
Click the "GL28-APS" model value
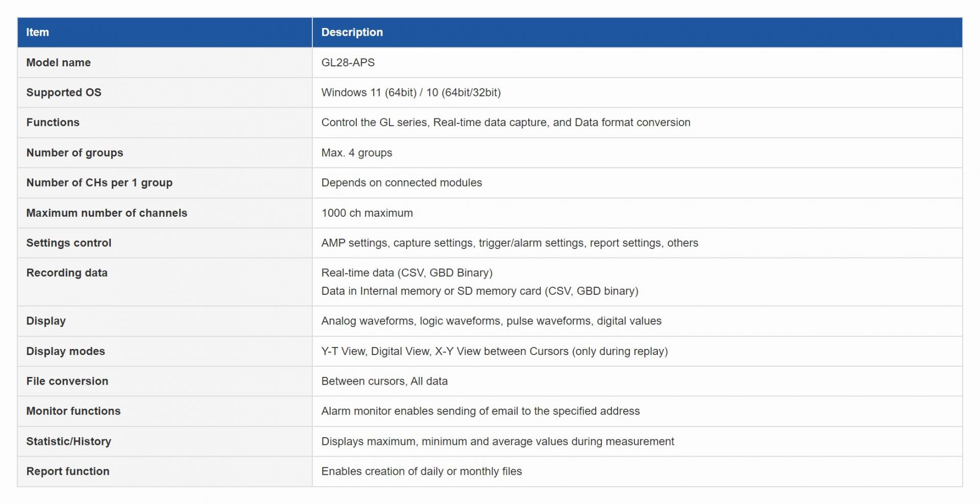click(x=348, y=62)
